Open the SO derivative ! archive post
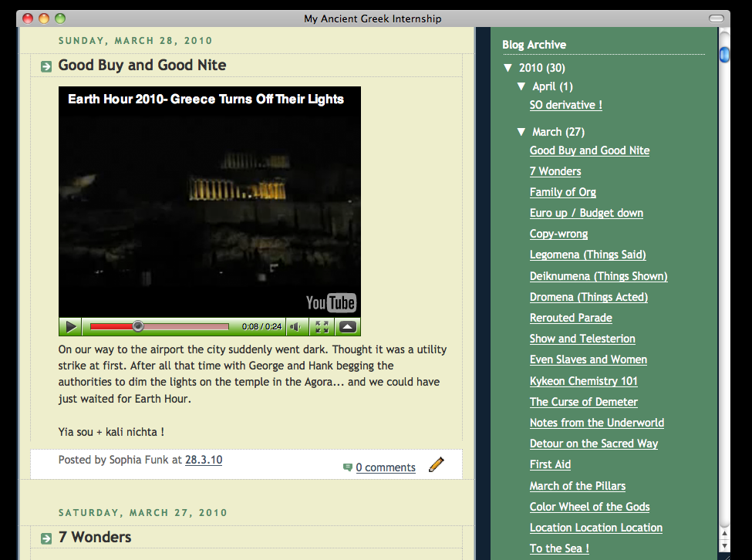Screen dimensions: 752x560 (x=565, y=105)
